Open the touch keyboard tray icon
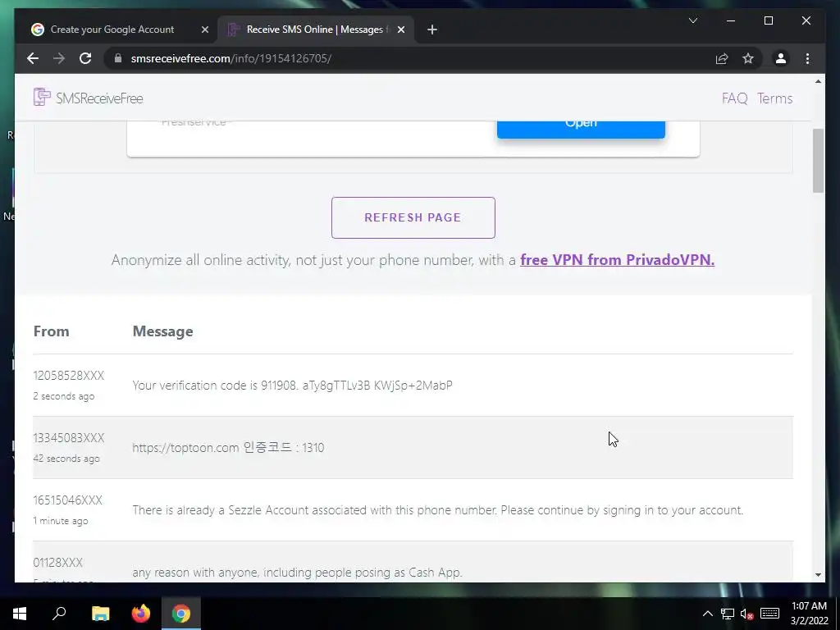This screenshot has width=840, height=630. 769,614
